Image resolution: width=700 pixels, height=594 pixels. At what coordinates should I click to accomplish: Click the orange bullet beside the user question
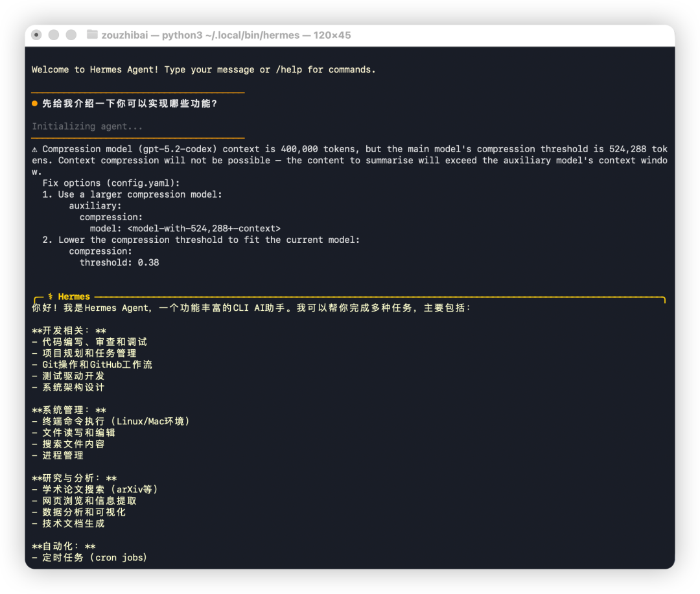pos(34,102)
